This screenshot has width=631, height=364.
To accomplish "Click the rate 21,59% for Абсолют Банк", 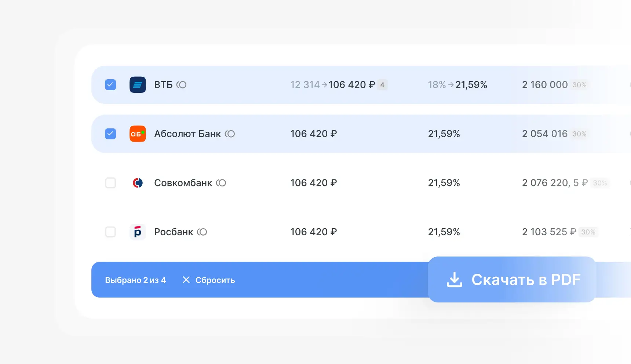I will tap(444, 134).
